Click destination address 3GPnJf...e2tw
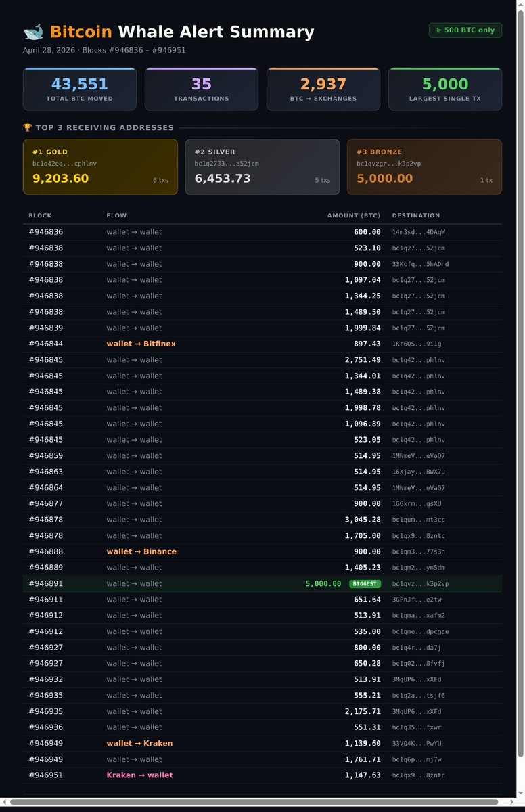525x812 pixels. tap(417, 600)
